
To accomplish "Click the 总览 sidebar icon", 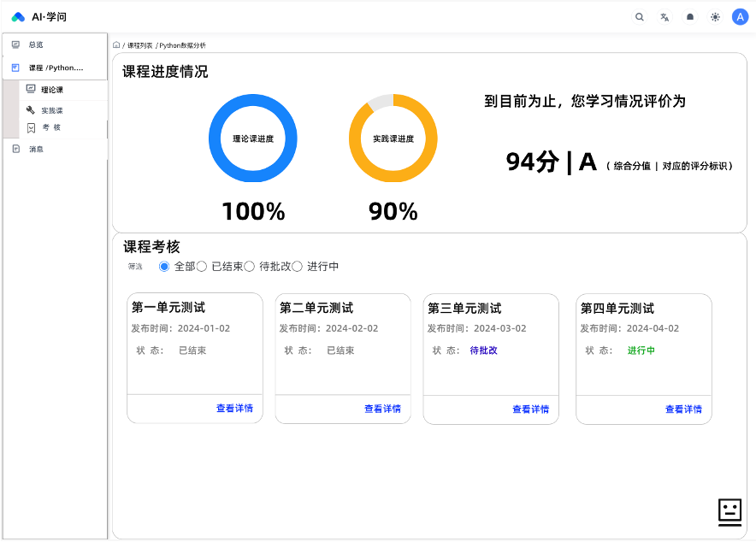I will pyautogui.click(x=15, y=44).
